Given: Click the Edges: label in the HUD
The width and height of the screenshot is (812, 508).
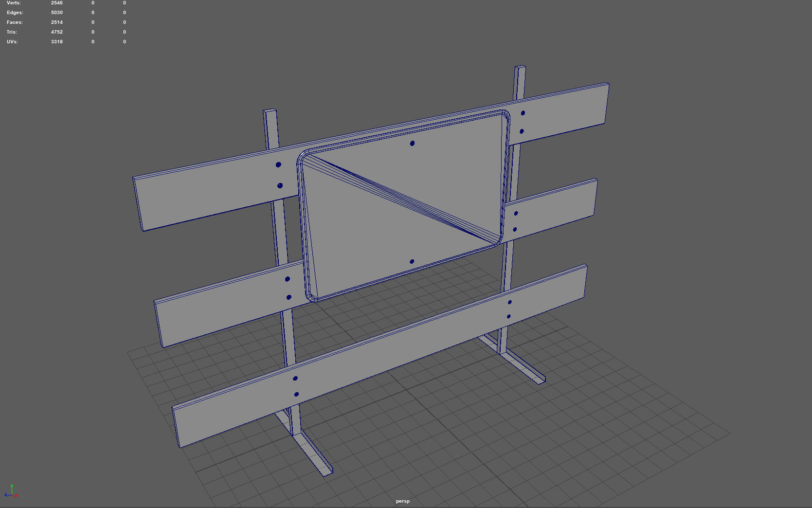Looking at the screenshot, I should 15,13.
